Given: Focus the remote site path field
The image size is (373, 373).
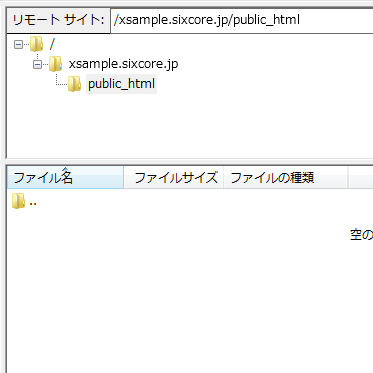Looking at the screenshot, I should (x=242, y=20).
